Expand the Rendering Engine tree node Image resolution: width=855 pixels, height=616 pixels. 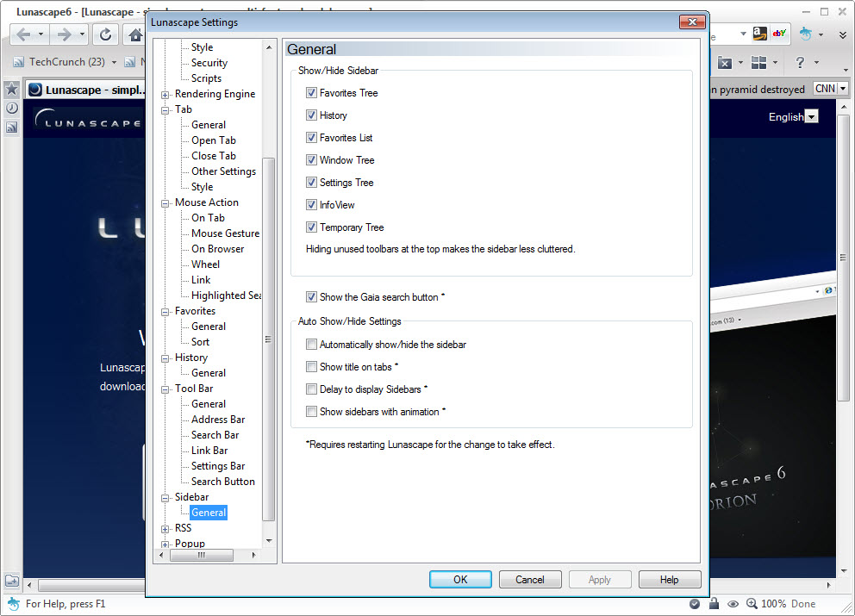[x=165, y=95]
